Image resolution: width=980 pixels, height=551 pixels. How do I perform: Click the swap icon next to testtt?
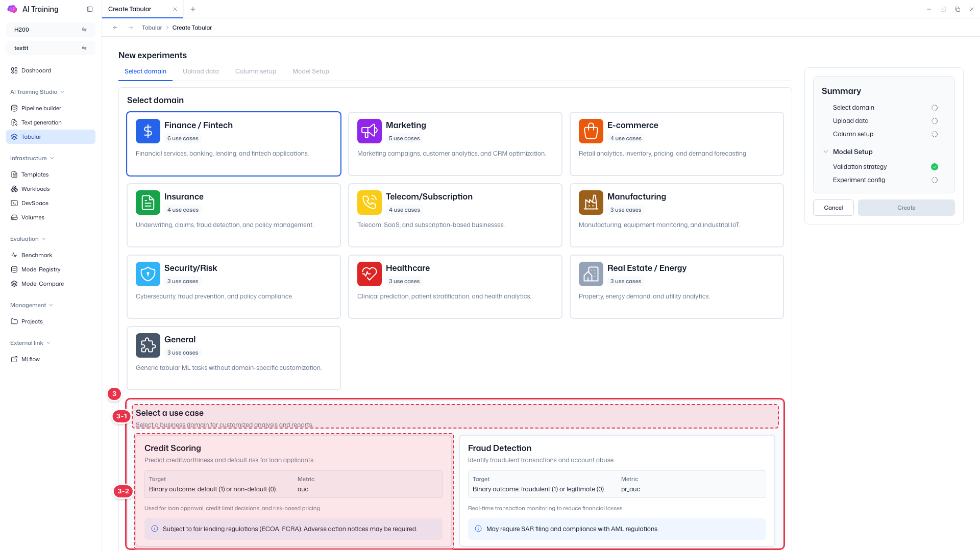point(84,48)
